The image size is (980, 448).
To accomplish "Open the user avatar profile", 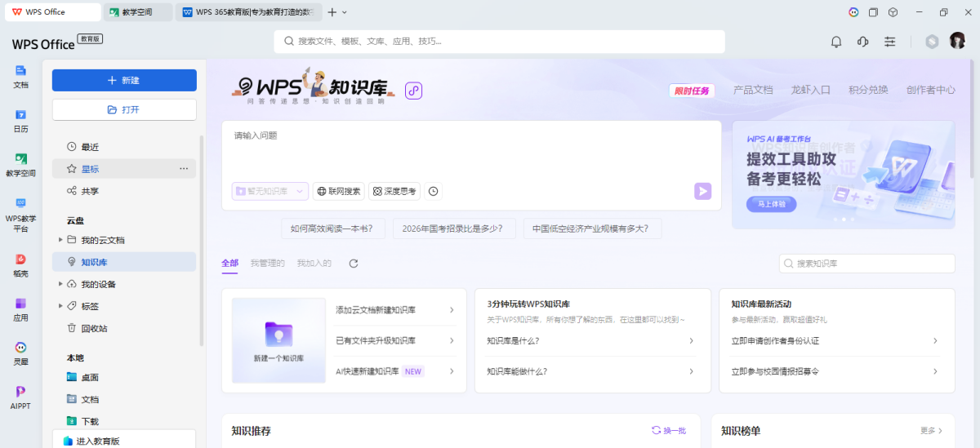I will click(x=957, y=41).
